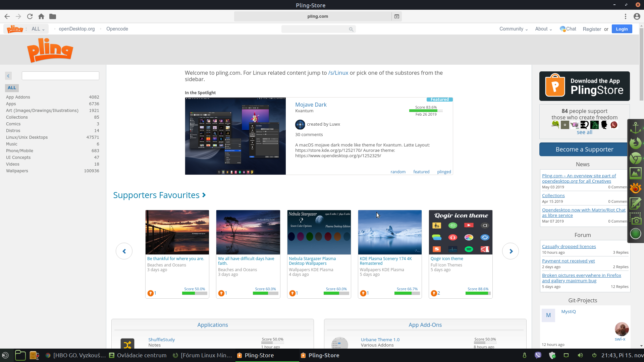Open the folder icon in toolbar
Screen dimensions: 644x362
click(53, 16)
